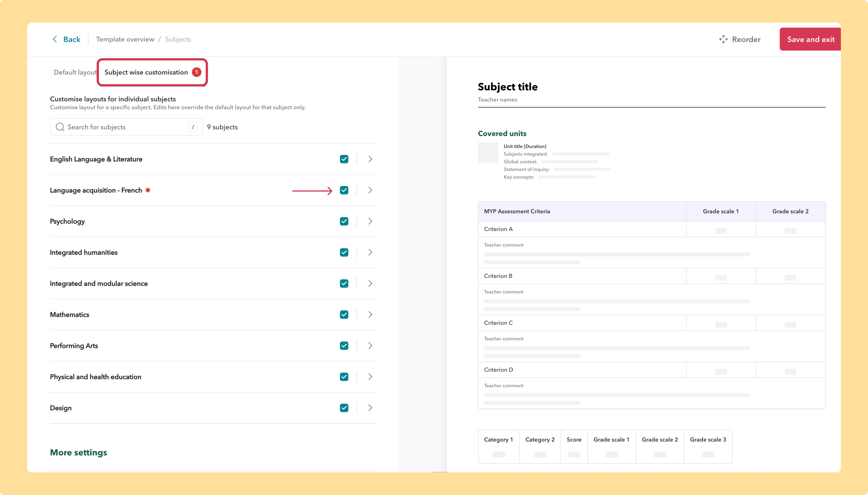Click the Score column header

[x=574, y=440]
